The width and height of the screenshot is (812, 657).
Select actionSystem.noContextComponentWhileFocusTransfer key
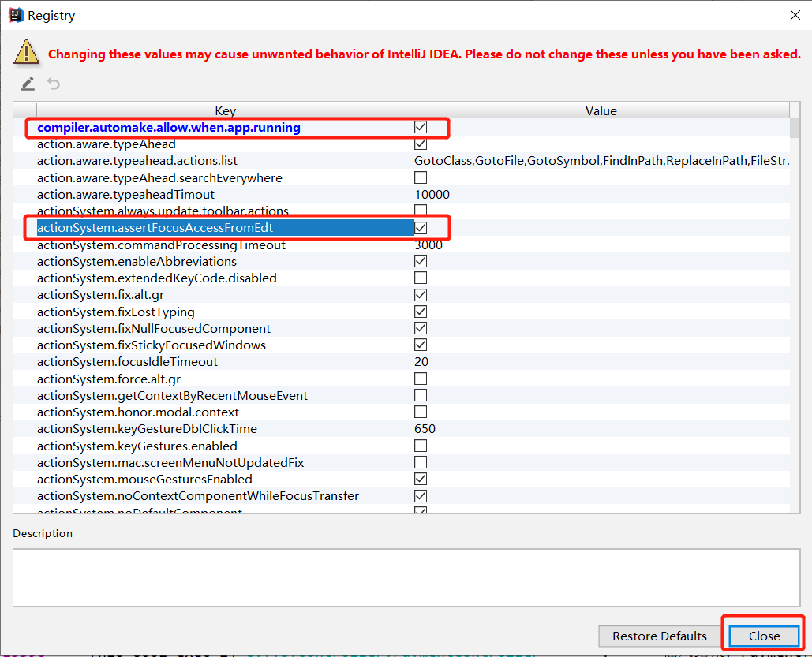(x=198, y=496)
